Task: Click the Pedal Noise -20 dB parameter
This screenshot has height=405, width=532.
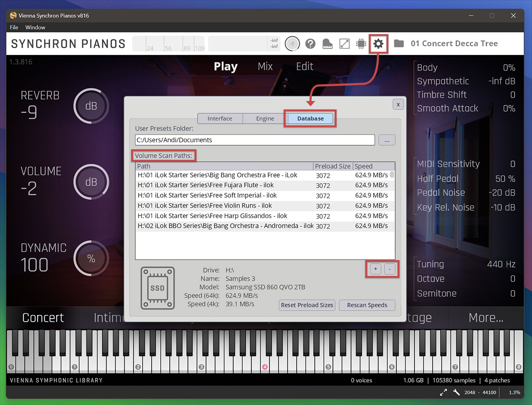Action: [x=466, y=193]
